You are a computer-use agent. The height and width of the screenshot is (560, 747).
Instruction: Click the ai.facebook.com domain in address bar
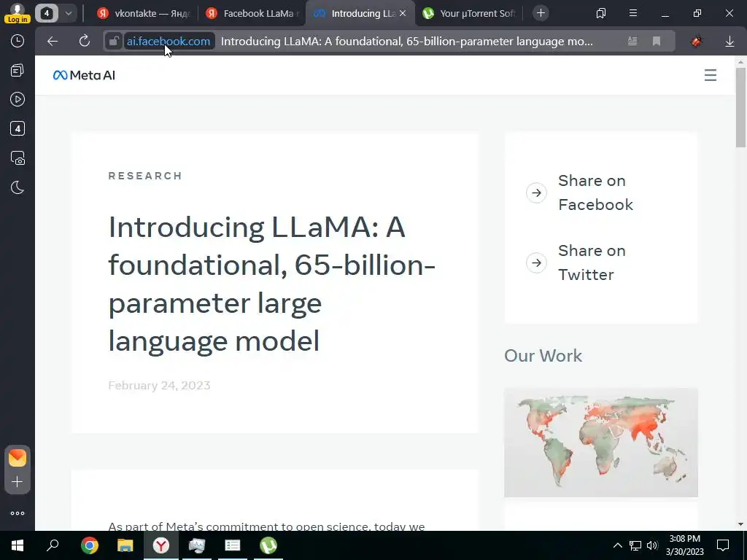pos(169,42)
